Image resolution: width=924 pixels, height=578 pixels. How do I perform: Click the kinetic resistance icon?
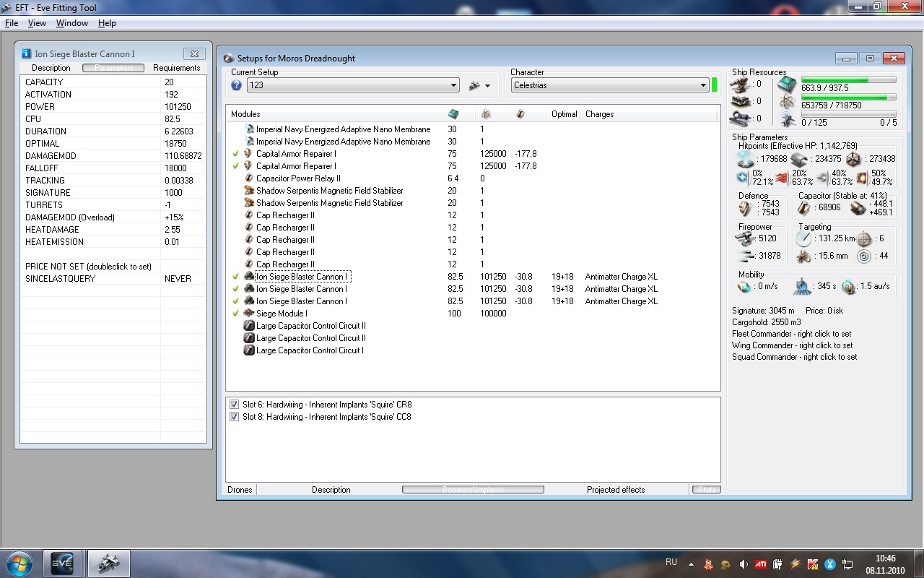click(822, 178)
